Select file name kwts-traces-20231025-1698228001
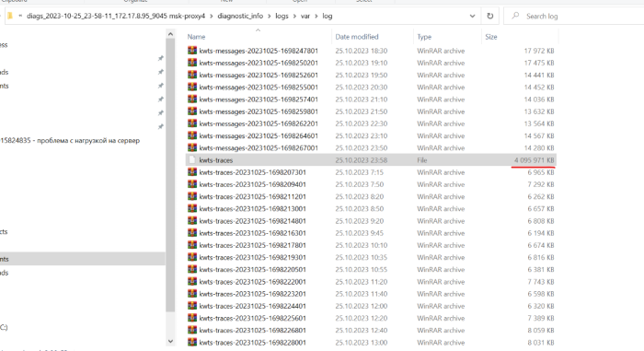The image size is (644, 351). tap(253, 343)
